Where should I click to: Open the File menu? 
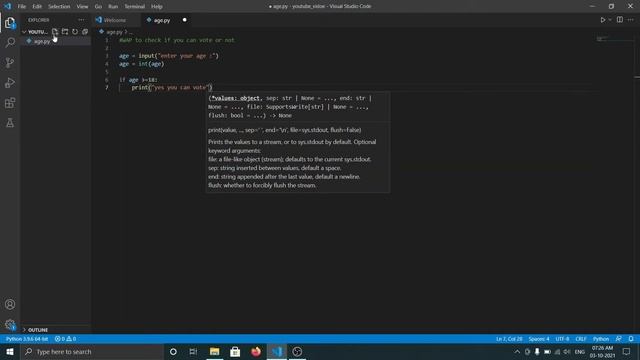(22, 6)
